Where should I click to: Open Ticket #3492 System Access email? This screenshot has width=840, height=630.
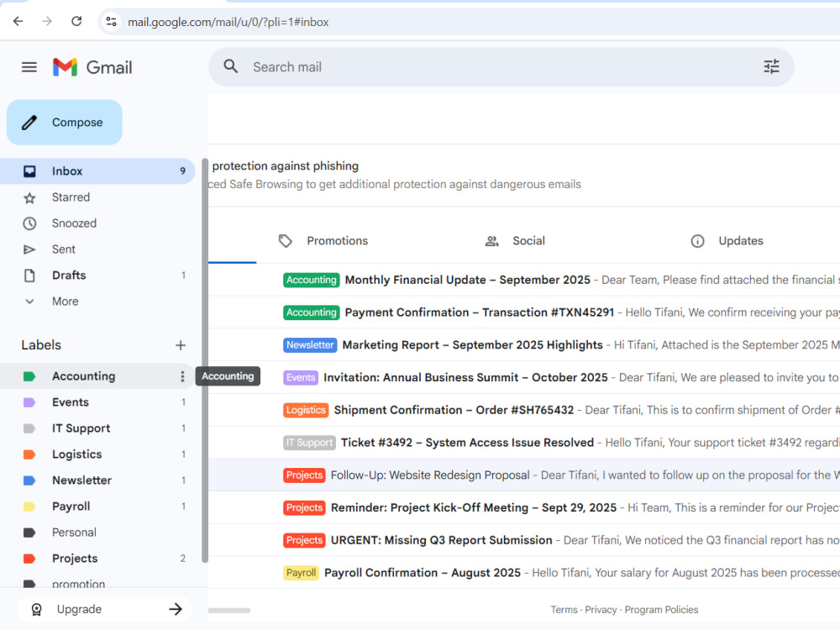[524, 443]
